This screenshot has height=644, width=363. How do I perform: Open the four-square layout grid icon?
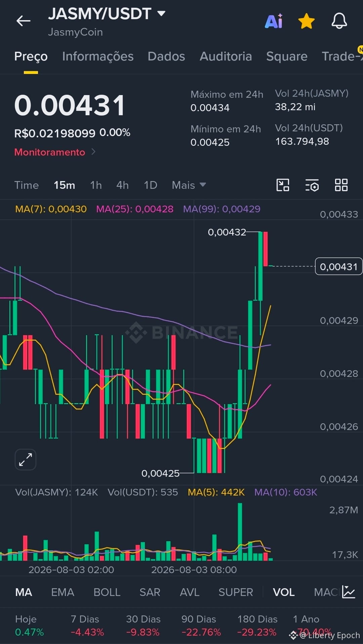[x=341, y=185]
